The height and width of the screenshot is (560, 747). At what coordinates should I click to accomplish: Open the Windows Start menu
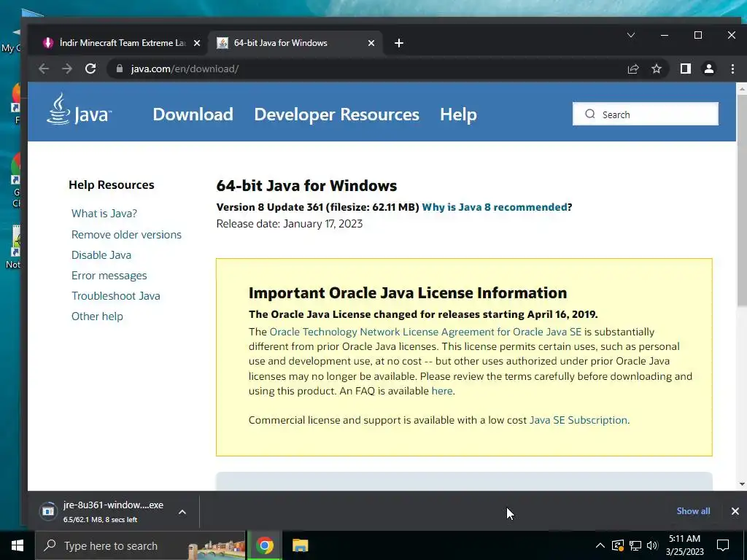click(18, 545)
